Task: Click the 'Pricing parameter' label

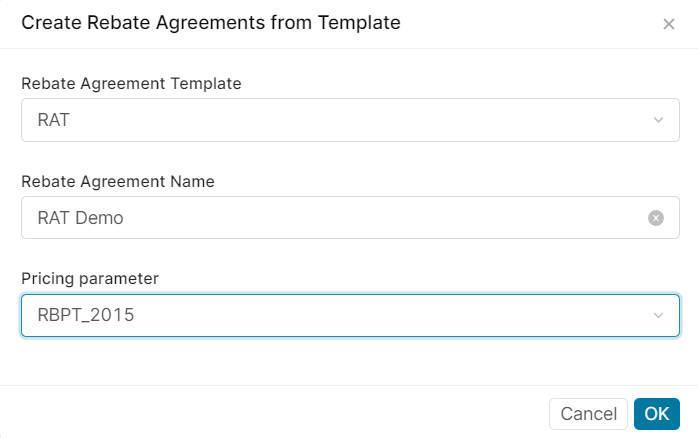Action: pos(90,278)
